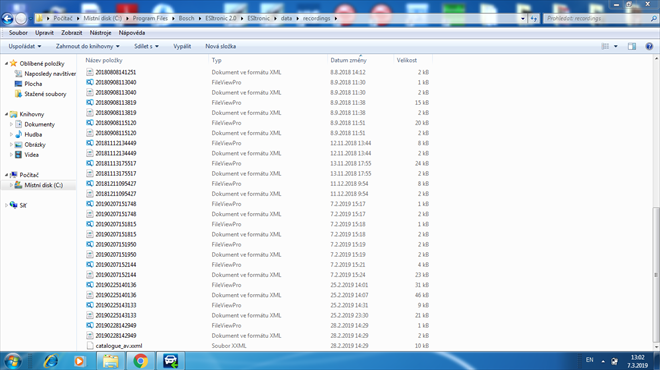Open Internet Explorer from the taskbar
Screen dimensions: 660x370
51,361
